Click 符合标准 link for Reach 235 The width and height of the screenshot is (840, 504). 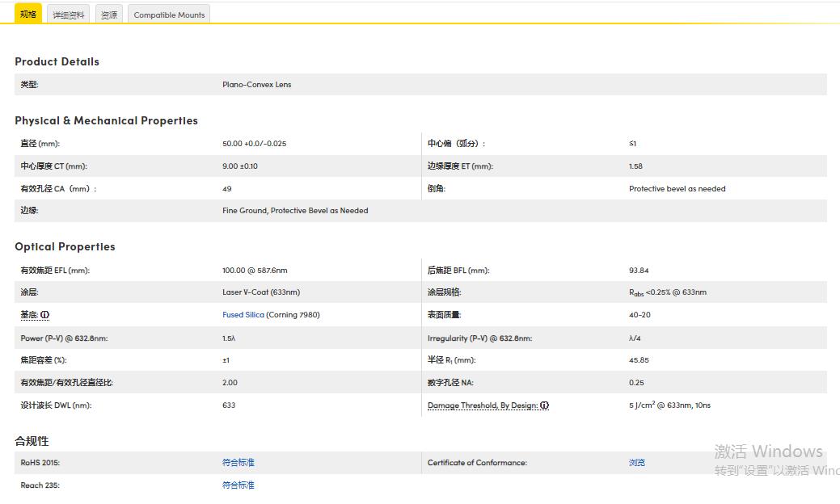(238, 485)
